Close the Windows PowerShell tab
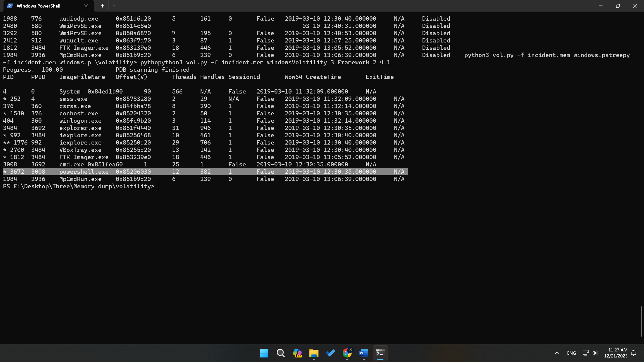The width and height of the screenshot is (644, 362). click(86, 6)
